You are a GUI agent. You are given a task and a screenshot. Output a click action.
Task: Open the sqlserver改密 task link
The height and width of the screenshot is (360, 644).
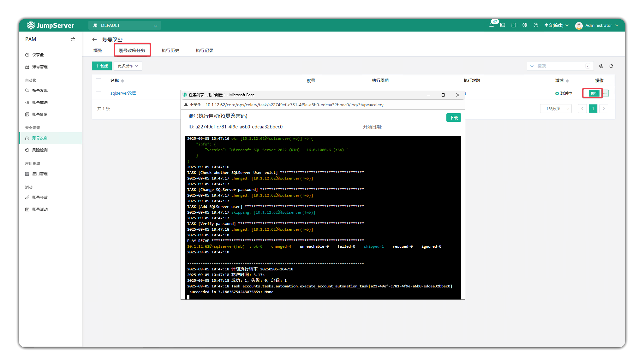[x=123, y=93]
